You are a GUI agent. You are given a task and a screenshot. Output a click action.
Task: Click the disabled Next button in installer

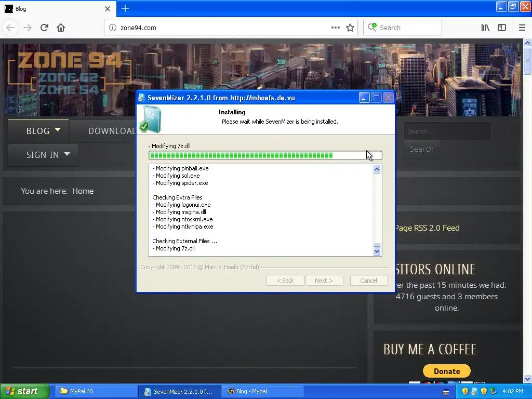(x=324, y=281)
